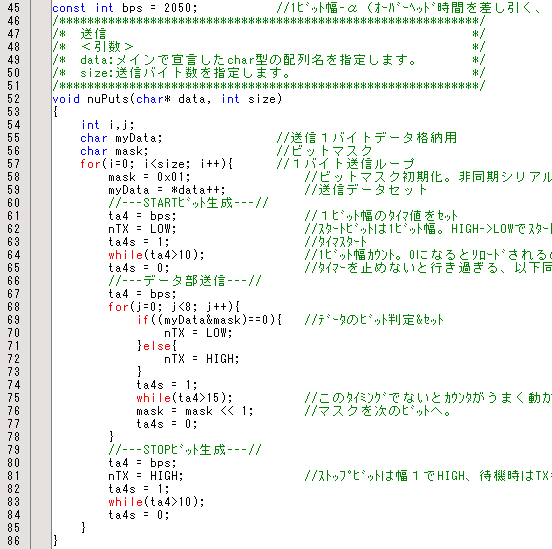552x549 pixels.
Task: Click 'nTX = LOW;' on line 70
Action: pos(199,333)
